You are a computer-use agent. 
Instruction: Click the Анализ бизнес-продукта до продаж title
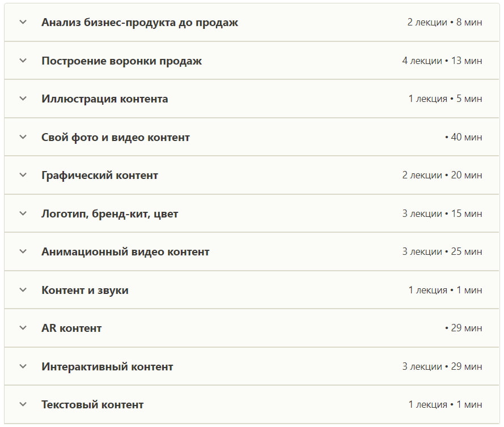(139, 23)
